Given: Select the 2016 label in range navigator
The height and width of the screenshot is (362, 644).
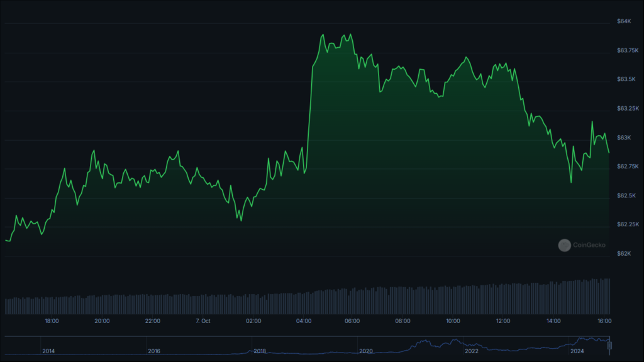Looking at the screenshot, I should pyautogui.click(x=154, y=351).
